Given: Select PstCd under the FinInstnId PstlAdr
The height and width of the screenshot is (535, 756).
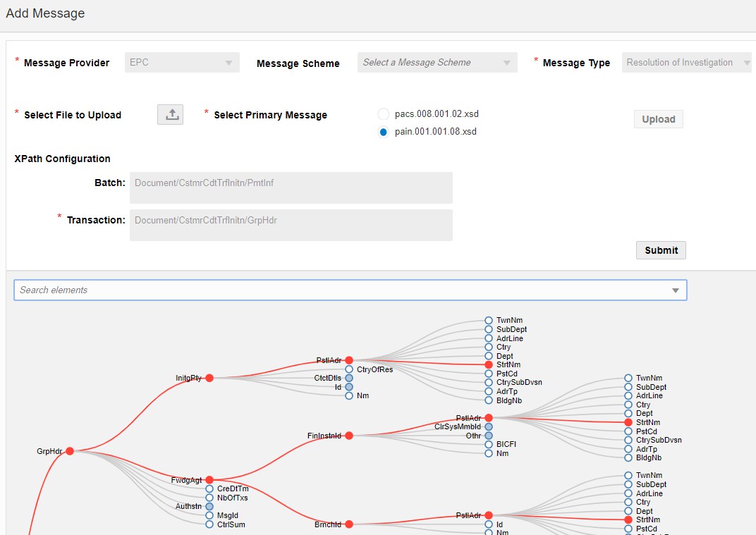Looking at the screenshot, I should tap(628, 431).
